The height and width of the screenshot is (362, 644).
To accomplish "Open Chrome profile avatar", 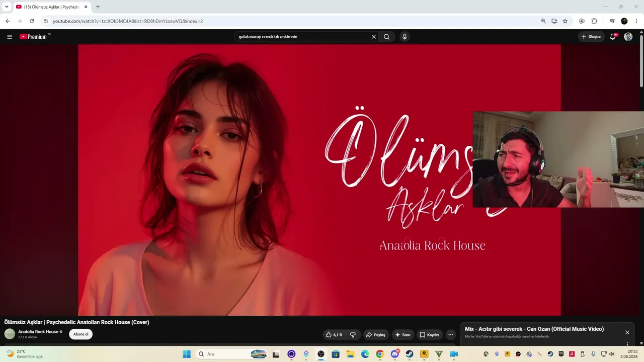I will point(624,21).
